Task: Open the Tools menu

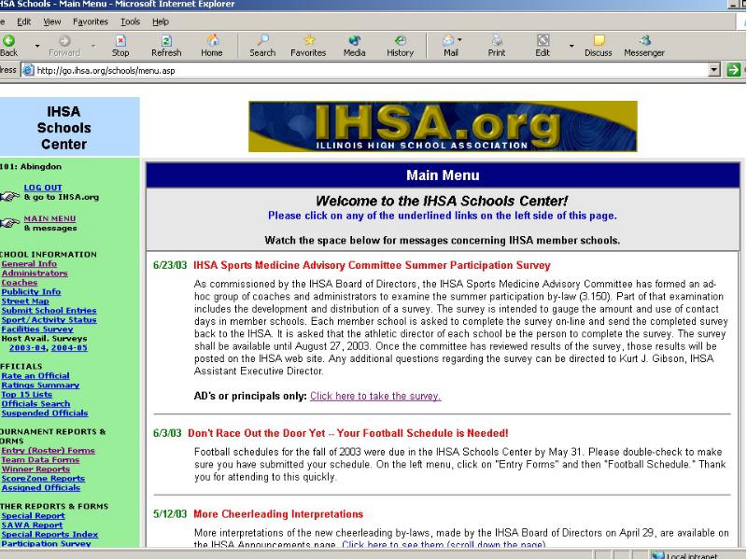Action: [x=130, y=21]
